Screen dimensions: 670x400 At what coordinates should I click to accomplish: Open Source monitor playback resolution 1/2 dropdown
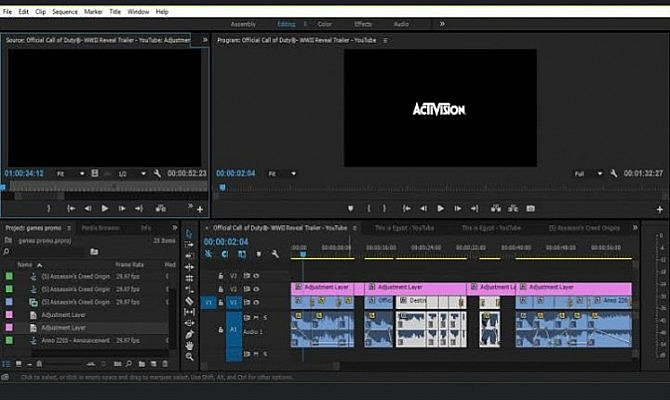[132, 174]
